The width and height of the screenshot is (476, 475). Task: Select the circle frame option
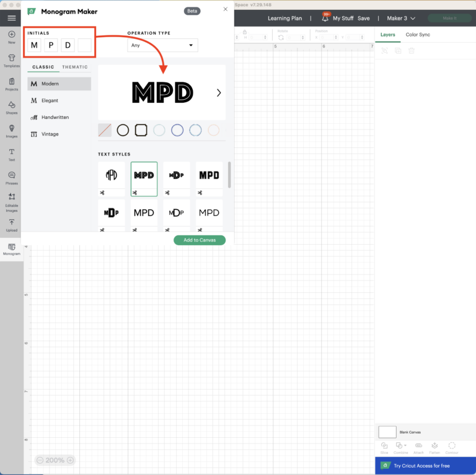(x=123, y=130)
